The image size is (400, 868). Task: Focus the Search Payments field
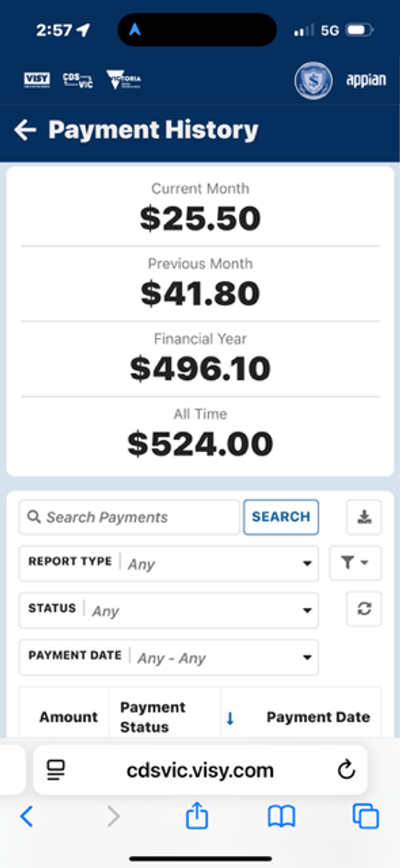[129, 517]
